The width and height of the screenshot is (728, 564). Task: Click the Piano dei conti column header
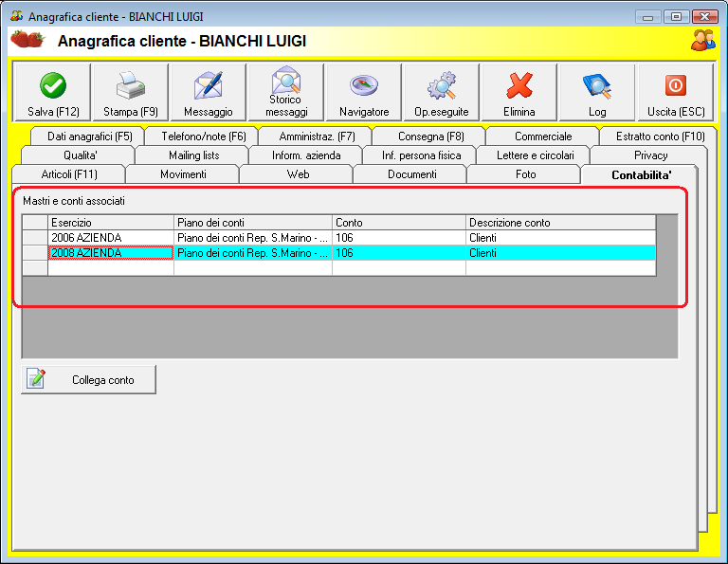[x=253, y=223]
